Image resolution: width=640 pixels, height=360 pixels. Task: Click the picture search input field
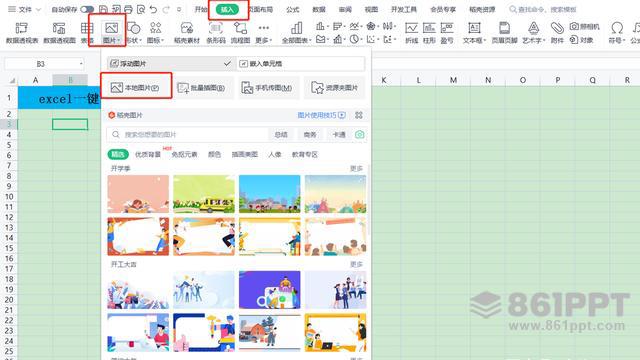click(x=188, y=134)
